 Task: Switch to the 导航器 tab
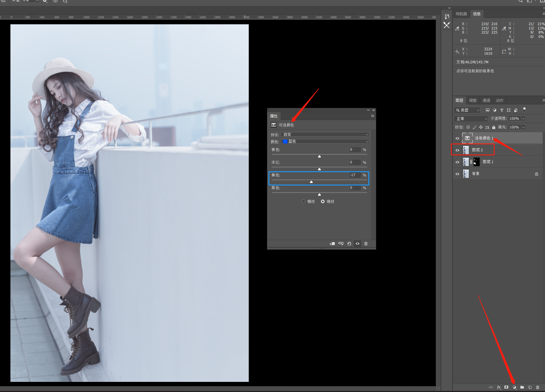[461, 14]
